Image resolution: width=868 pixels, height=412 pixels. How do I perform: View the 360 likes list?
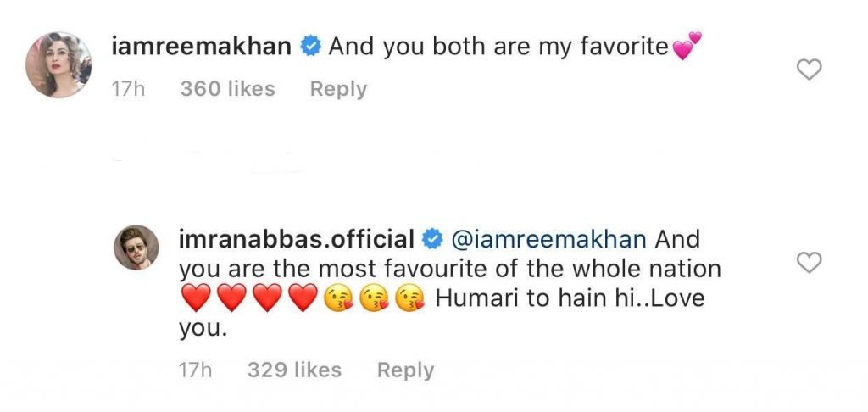coord(227,89)
